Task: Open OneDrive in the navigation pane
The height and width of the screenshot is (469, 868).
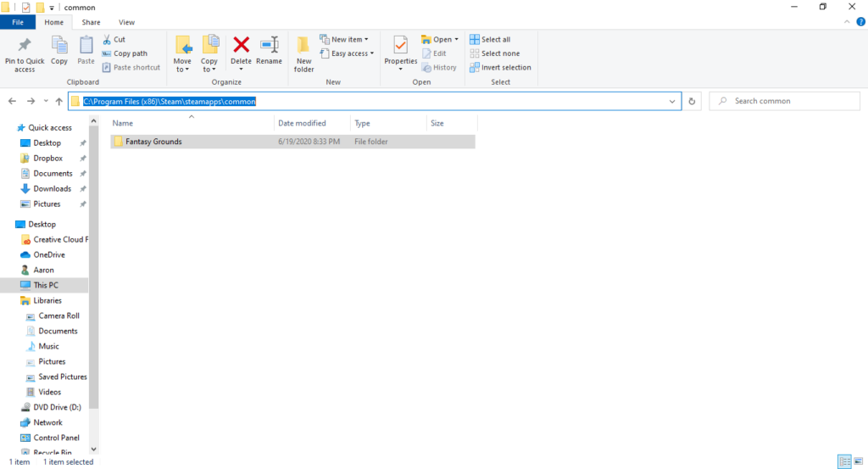Action: coord(48,254)
